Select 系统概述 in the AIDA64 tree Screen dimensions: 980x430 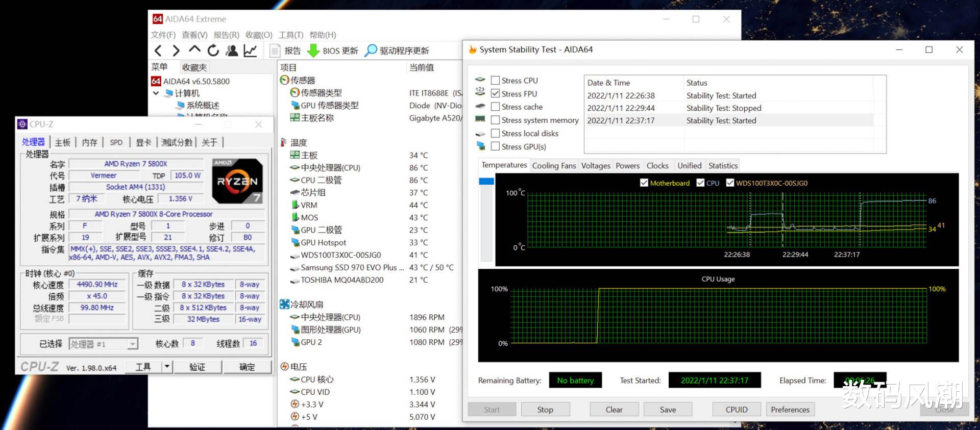click(198, 105)
